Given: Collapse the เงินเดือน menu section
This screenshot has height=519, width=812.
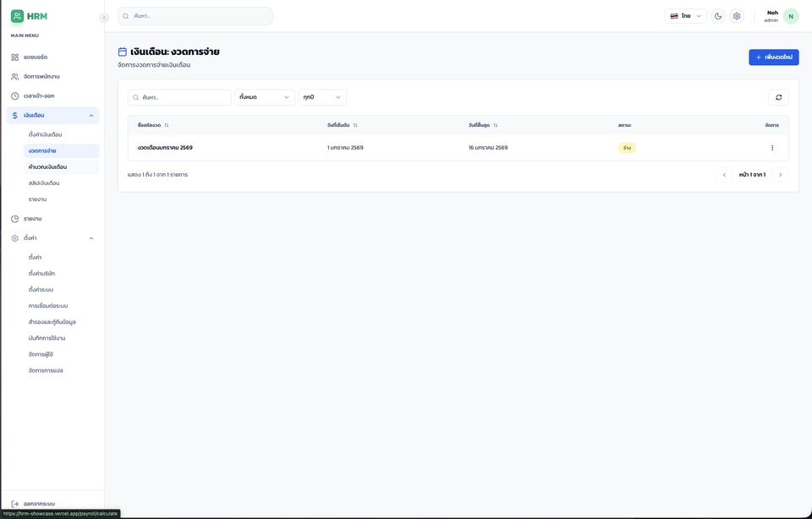Looking at the screenshot, I should click(x=91, y=115).
